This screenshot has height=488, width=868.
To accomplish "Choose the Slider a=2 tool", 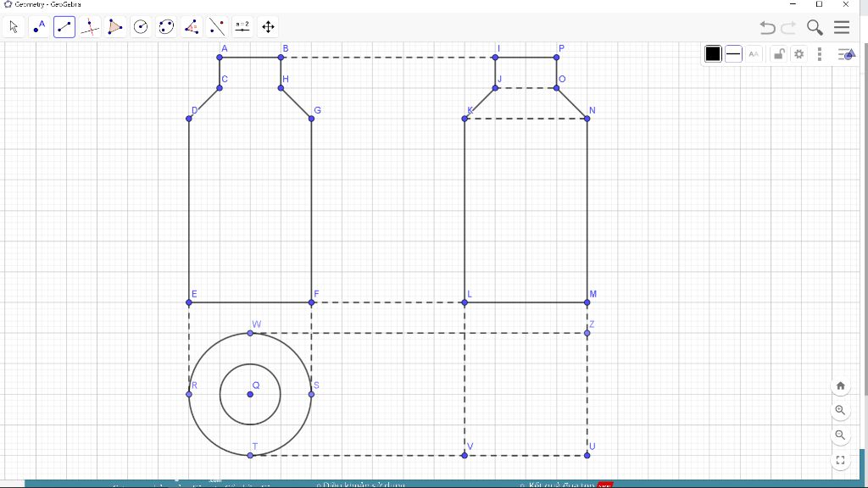I will point(242,26).
